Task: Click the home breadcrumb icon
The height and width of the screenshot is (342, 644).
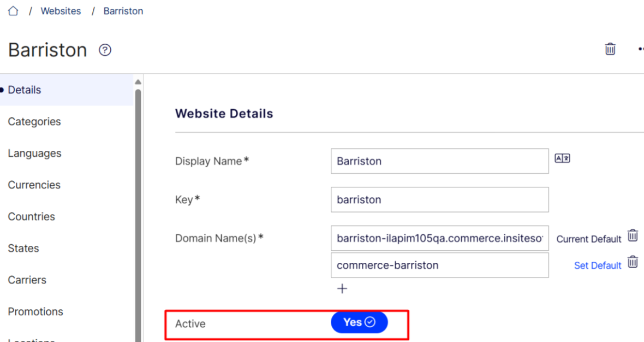Action: coord(13,10)
